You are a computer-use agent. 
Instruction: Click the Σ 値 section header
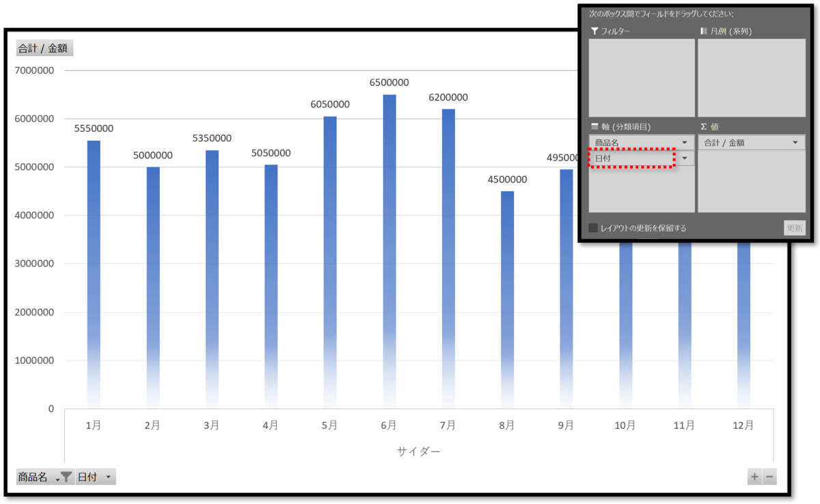[709, 126]
